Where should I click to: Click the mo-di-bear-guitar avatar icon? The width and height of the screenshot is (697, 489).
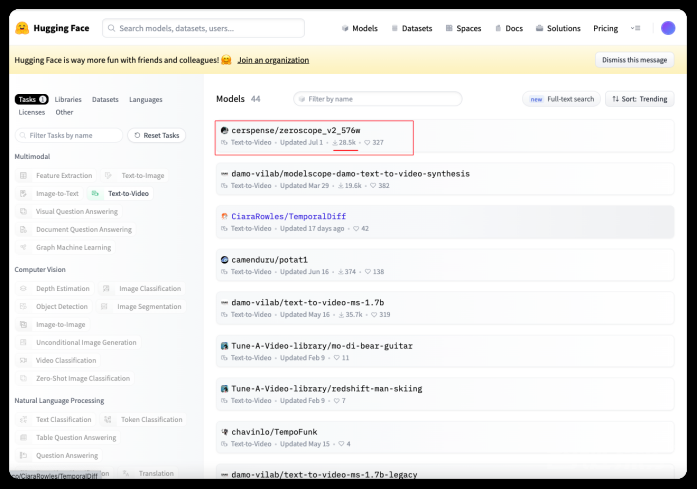[x=224, y=346]
